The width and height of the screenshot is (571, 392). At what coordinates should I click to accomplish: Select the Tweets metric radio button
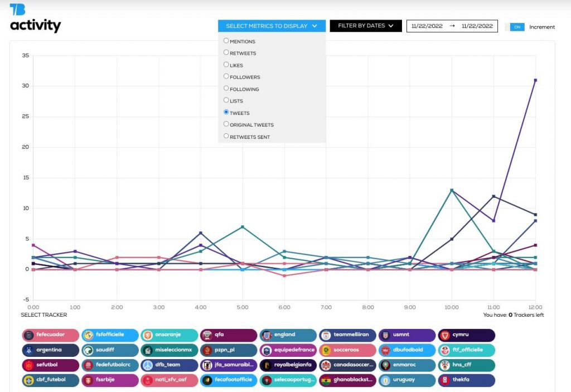pos(226,112)
